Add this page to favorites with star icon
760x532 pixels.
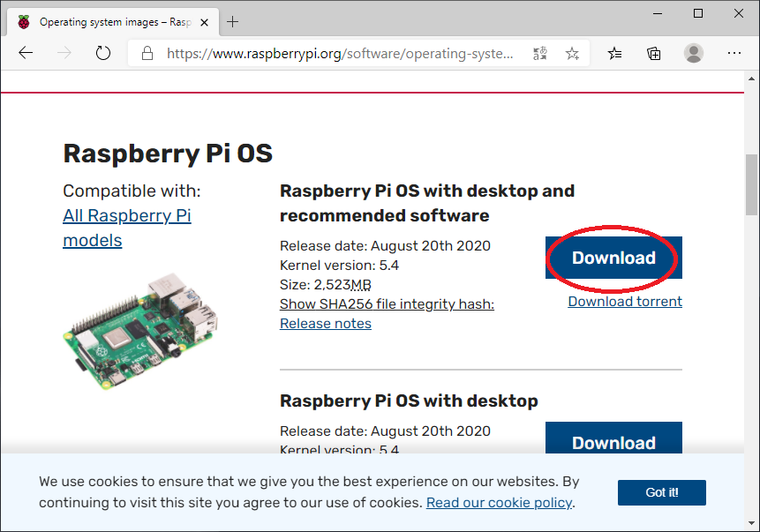click(x=572, y=53)
